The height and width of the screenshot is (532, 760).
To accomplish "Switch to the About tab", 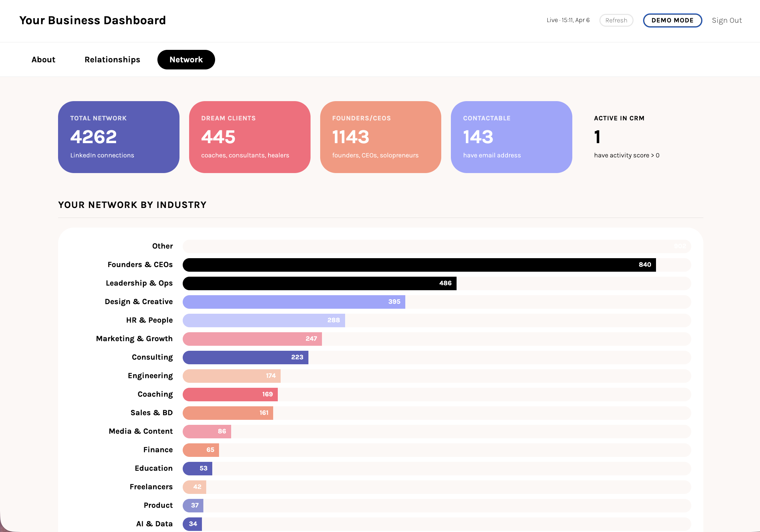I will click(43, 59).
